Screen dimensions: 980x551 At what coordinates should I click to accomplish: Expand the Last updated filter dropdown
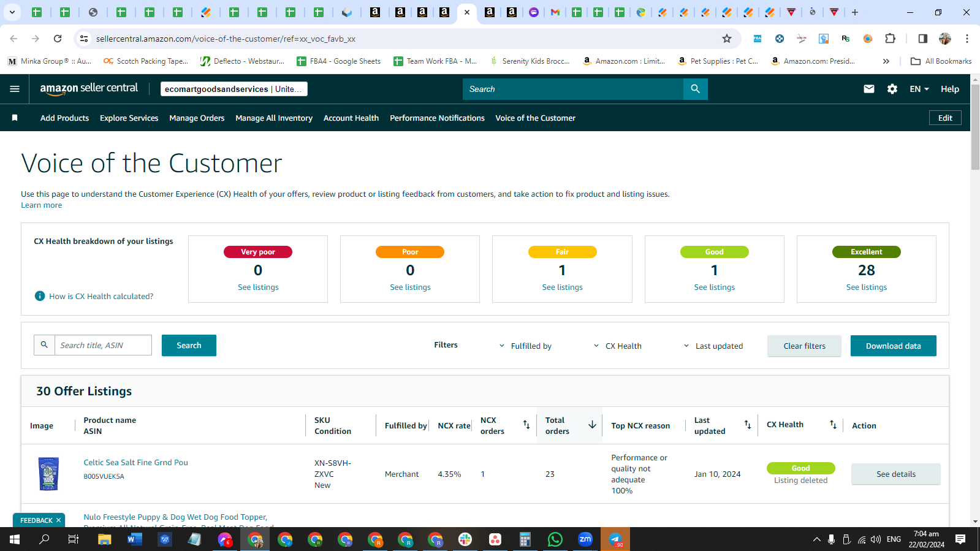click(713, 346)
